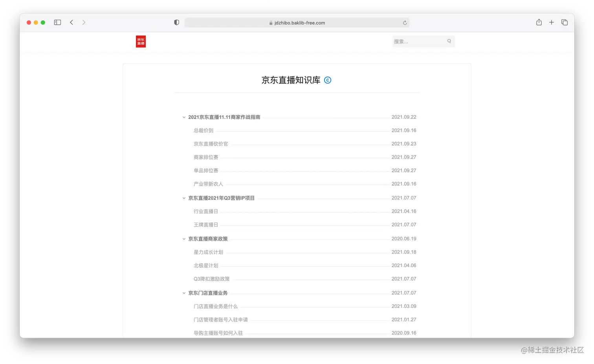This screenshot has height=364, width=594.
Task: Collapse 2021京东直播11.11商家作战指南 section
Action: coord(184,117)
